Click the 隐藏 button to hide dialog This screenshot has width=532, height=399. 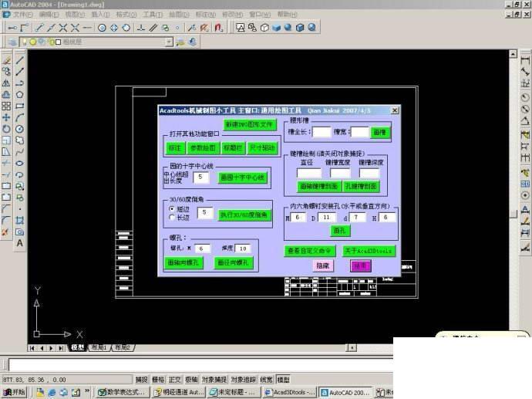[x=322, y=265]
